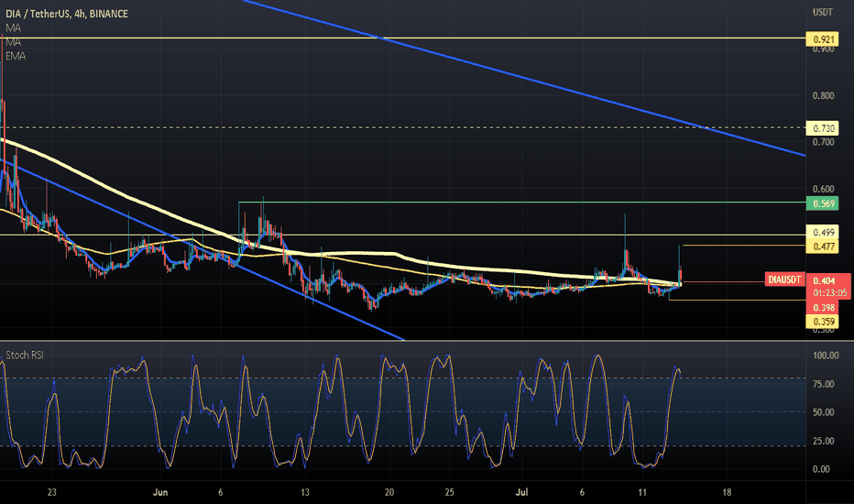Screen dimensions: 854x504
Task: Click the 01:23:05 bar countdown timer
Action: click(830, 292)
